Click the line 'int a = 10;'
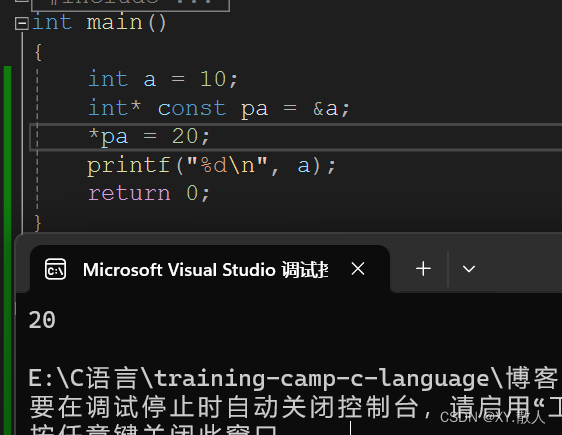 (163, 79)
